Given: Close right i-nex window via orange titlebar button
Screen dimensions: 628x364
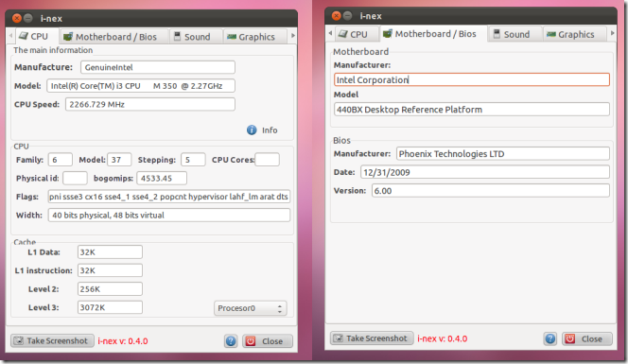Looking at the screenshot, I should click(x=337, y=16).
